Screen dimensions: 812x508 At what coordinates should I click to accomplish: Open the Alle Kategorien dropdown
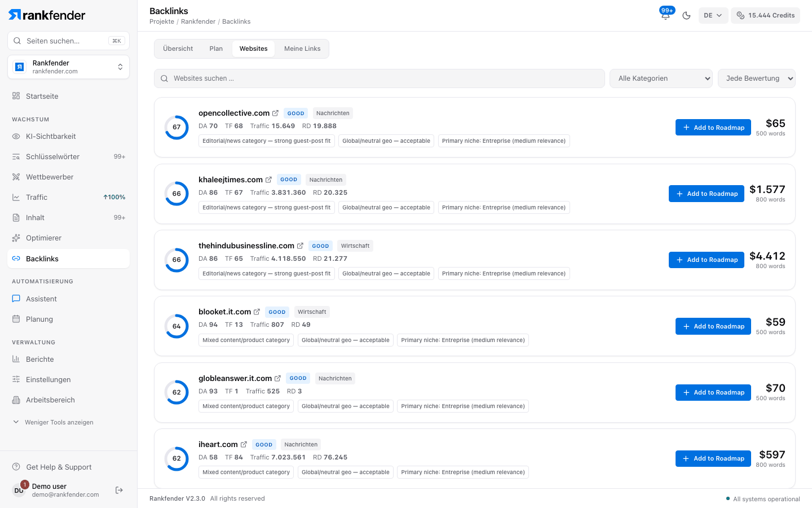(661, 78)
